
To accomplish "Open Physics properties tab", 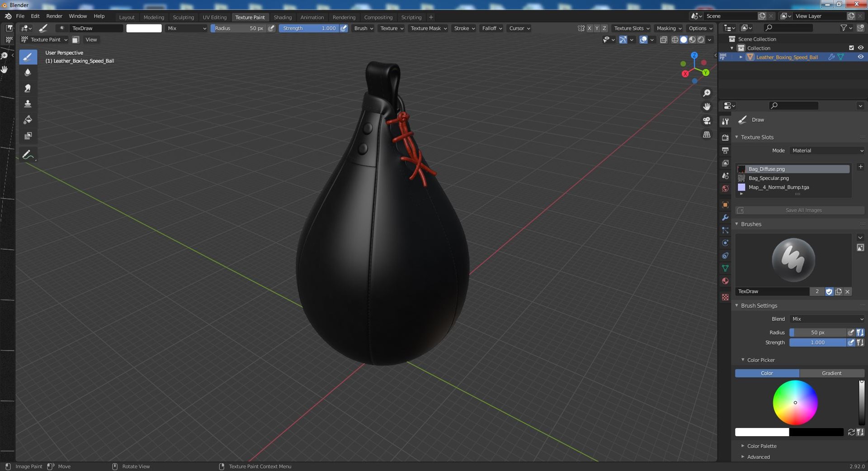I will coord(725,243).
